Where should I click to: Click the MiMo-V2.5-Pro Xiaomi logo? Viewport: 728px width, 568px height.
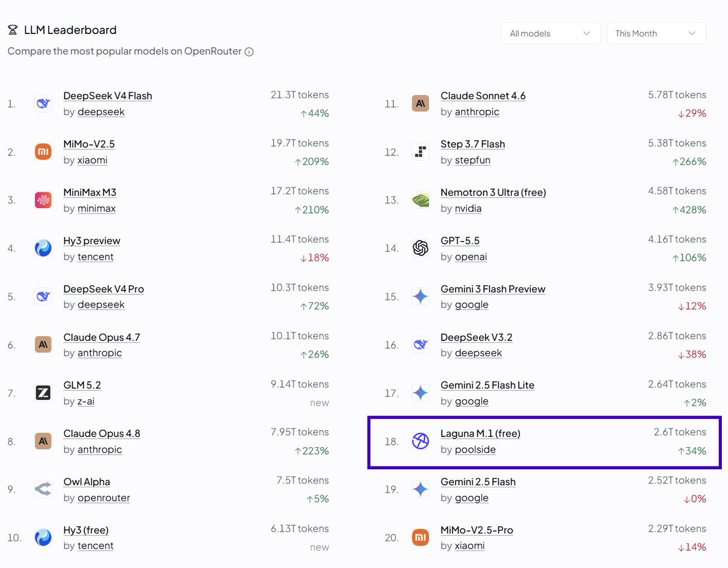420,538
